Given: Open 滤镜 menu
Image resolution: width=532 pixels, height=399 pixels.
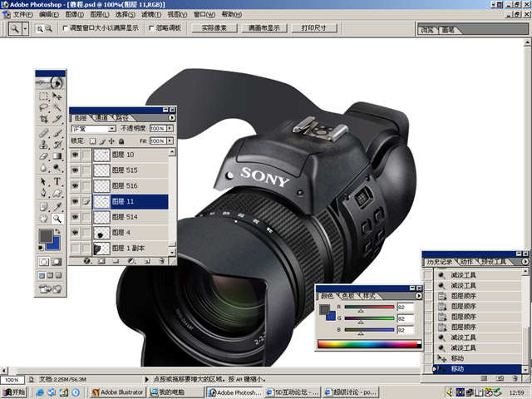Looking at the screenshot, I should coord(151,15).
